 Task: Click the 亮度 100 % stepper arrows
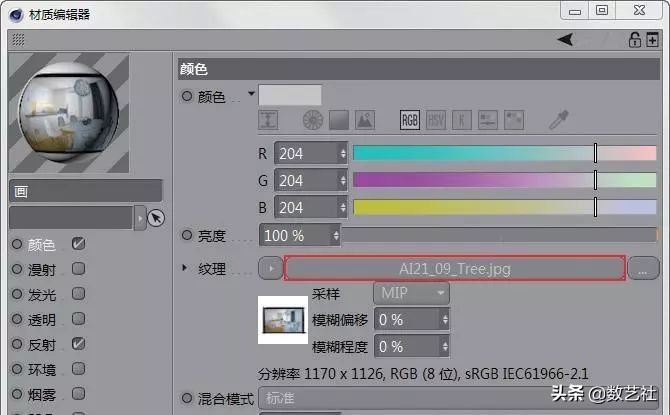point(336,235)
